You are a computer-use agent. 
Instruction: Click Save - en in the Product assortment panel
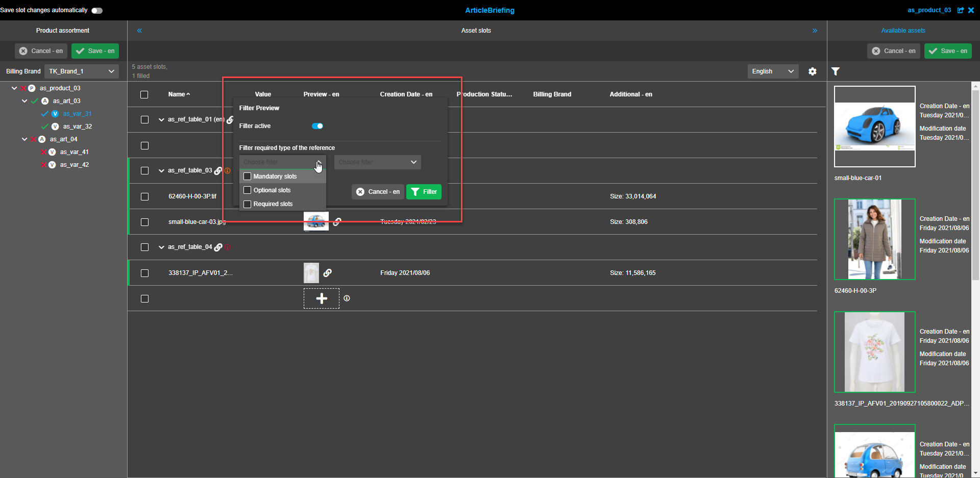point(95,51)
